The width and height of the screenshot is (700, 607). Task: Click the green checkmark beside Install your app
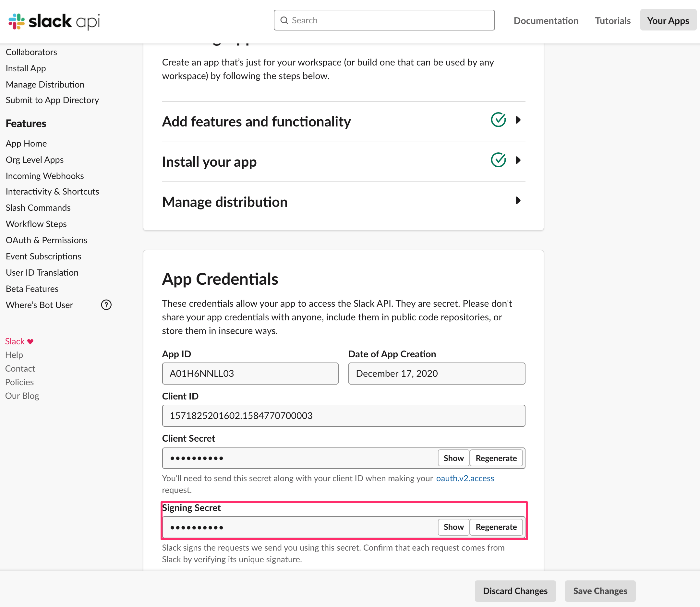point(498,160)
